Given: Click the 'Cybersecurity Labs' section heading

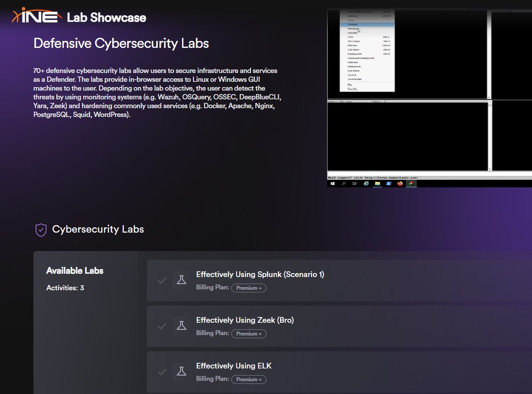Looking at the screenshot, I should [98, 230].
